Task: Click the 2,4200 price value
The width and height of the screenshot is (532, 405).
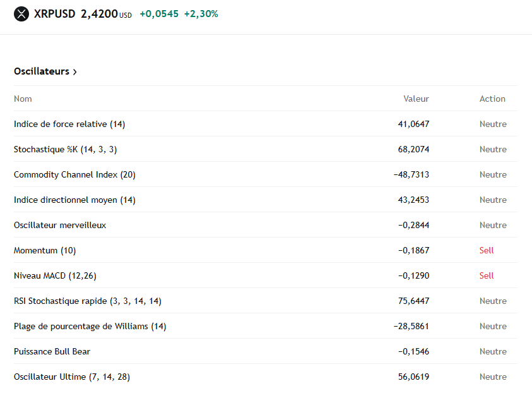Action: (99, 13)
